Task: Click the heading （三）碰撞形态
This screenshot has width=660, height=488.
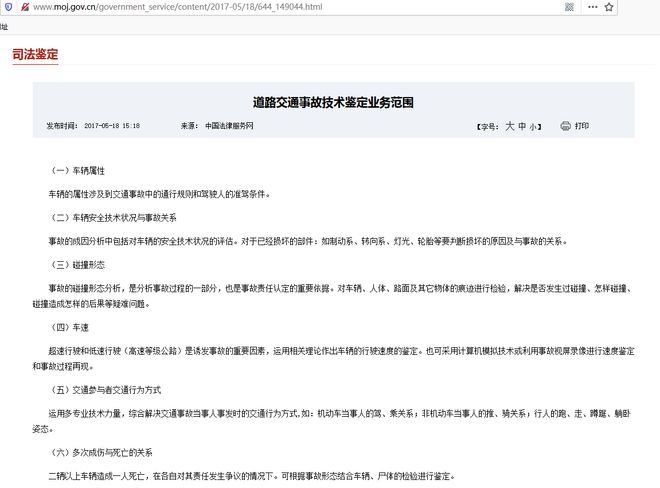Action: [76, 265]
